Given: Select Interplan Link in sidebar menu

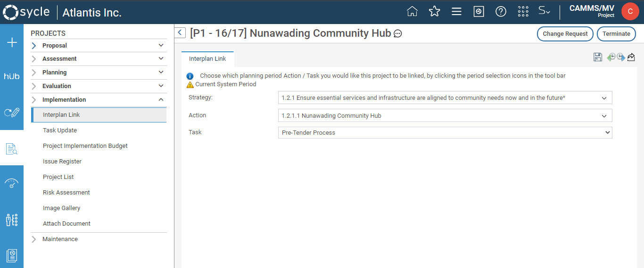Looking at the screenshot, I should (99, 115).
